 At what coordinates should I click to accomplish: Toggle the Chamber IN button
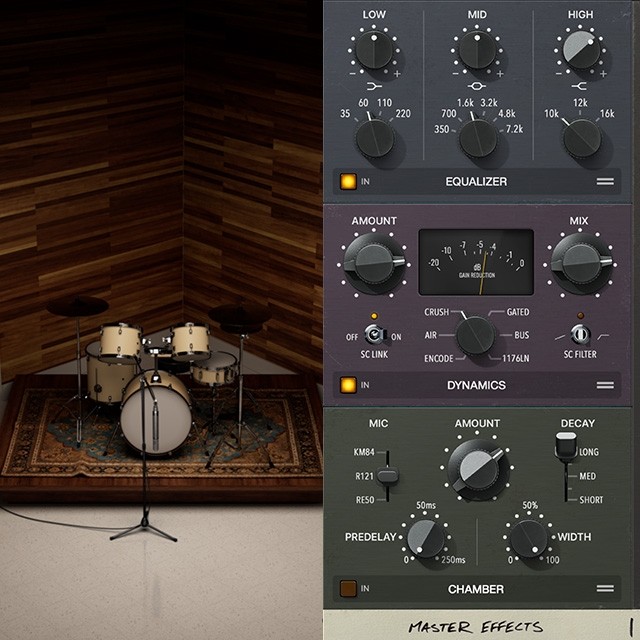point(348,589)
